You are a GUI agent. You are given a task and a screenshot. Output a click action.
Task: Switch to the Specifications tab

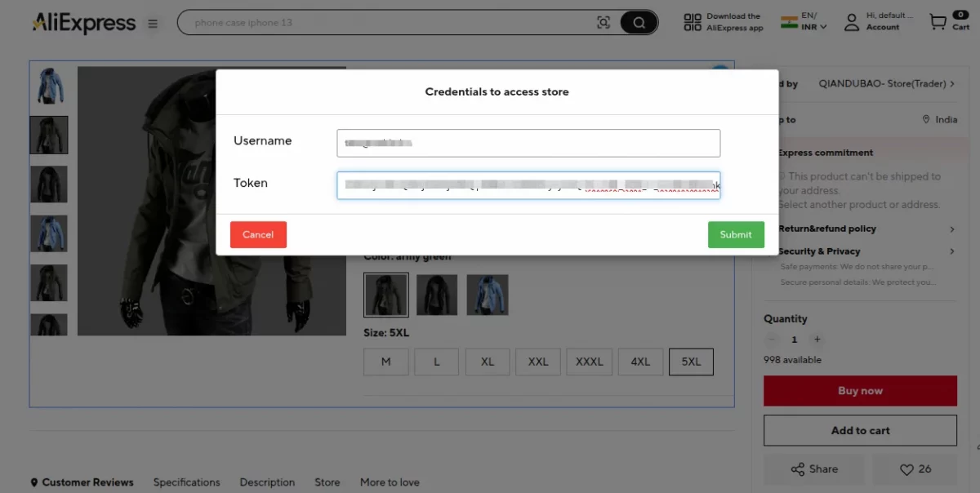pos(186,482)
